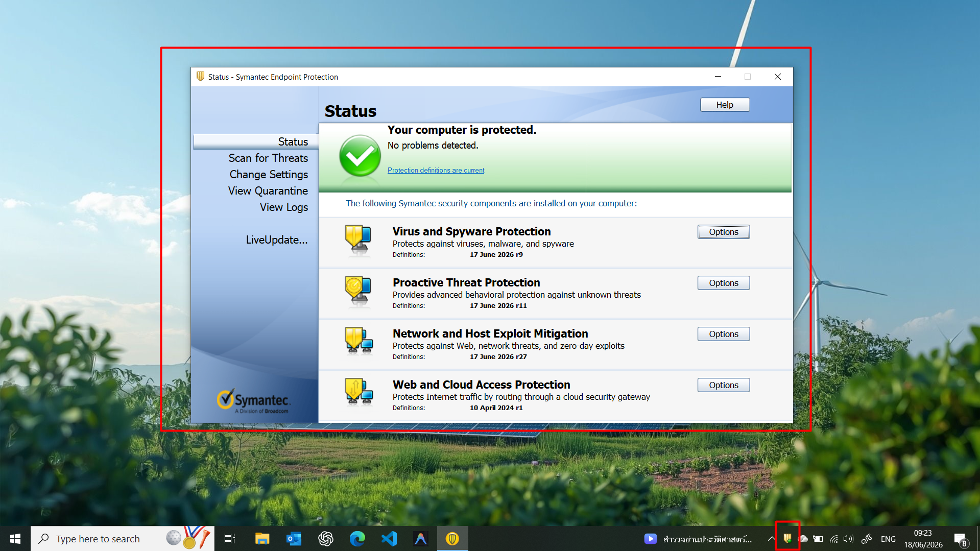Click the green protected checkmark icon

360,156
